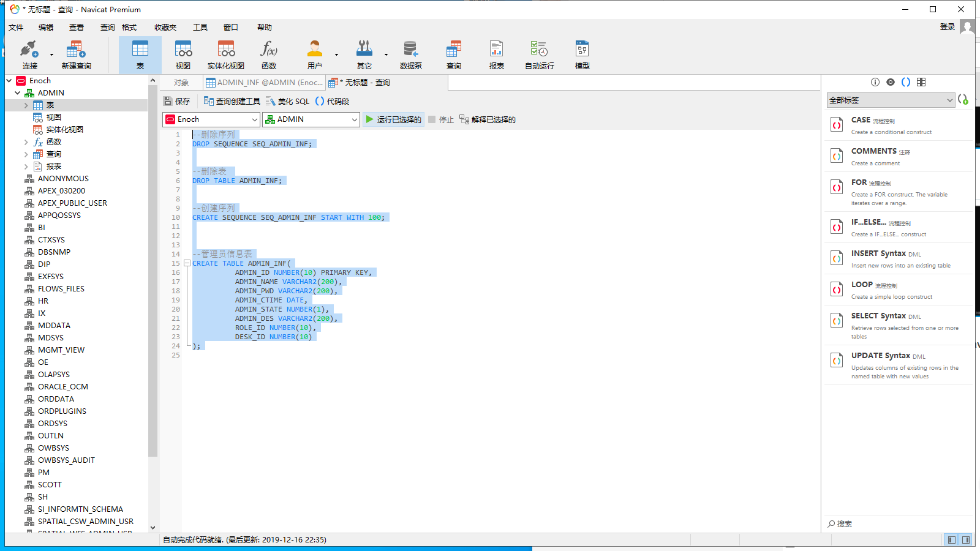The height and width of the screenshot is (551, 980).
Task: Switch to the 对象 (Objects) tab
Action: (181, 83)
